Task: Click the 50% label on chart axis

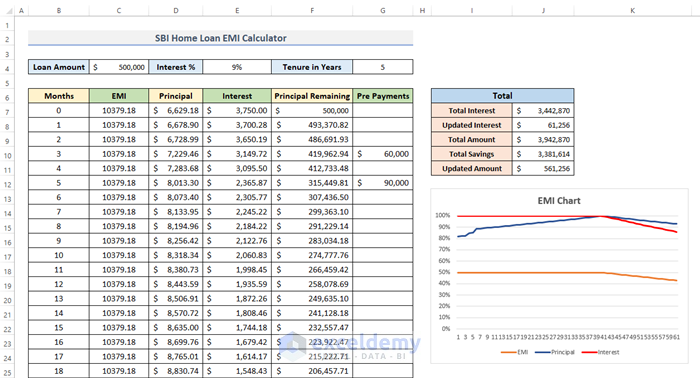Action: [x=444, y=272]
